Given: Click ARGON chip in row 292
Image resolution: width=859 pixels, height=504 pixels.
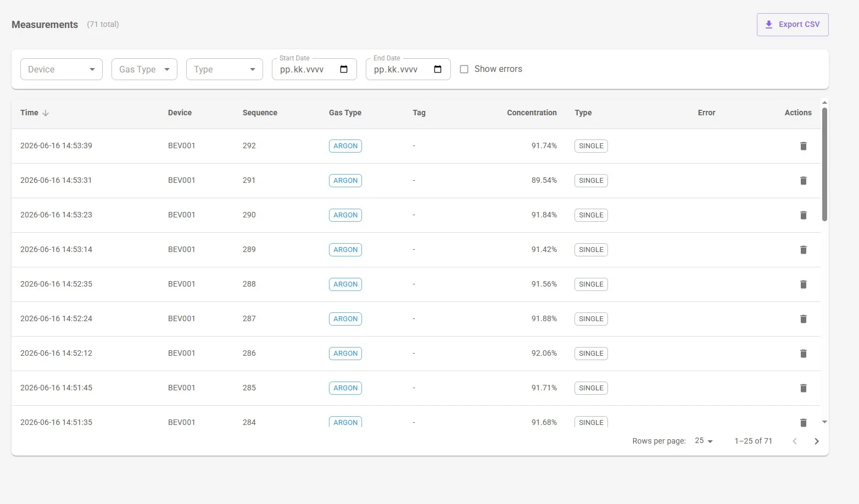Looking at the screenshot, I should 345,146.
